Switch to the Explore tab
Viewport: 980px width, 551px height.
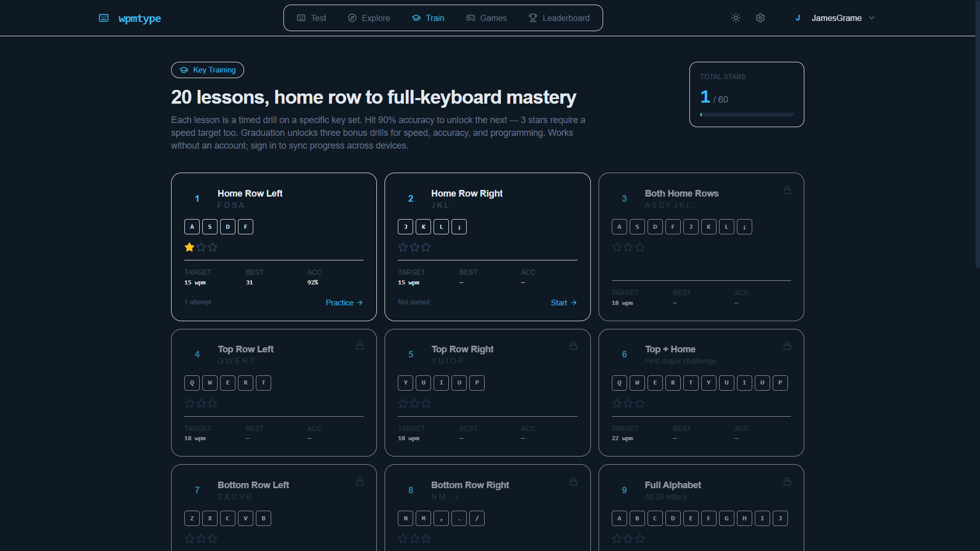[369, 18]
